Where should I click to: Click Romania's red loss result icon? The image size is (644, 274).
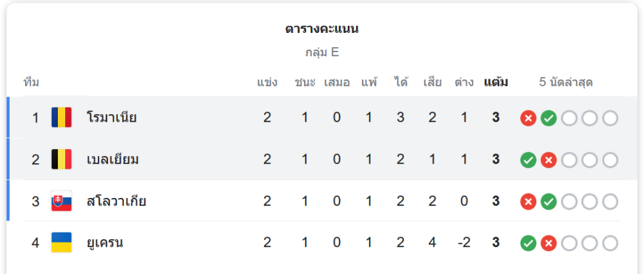tap(528, 118)
